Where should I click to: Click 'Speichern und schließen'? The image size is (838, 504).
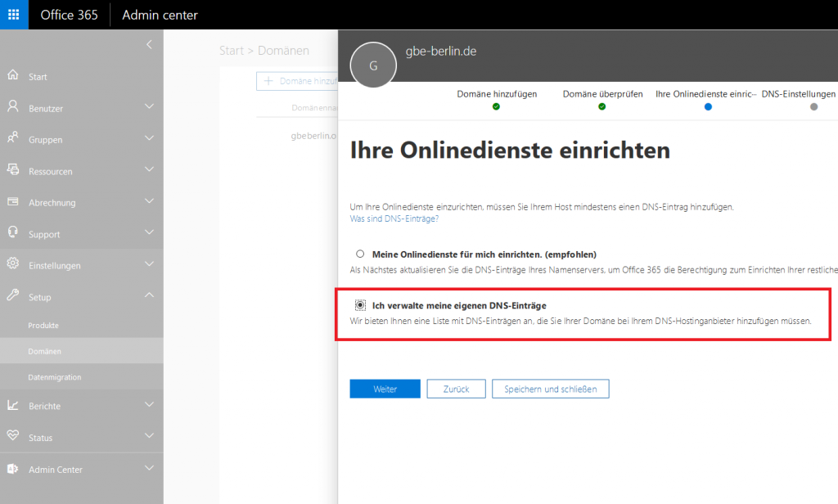pos(550,389)
